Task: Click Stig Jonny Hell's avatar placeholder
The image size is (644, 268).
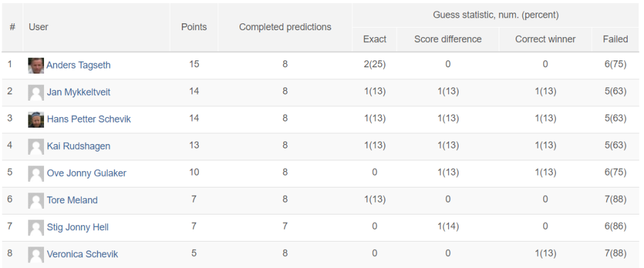Action: (36, 228)
